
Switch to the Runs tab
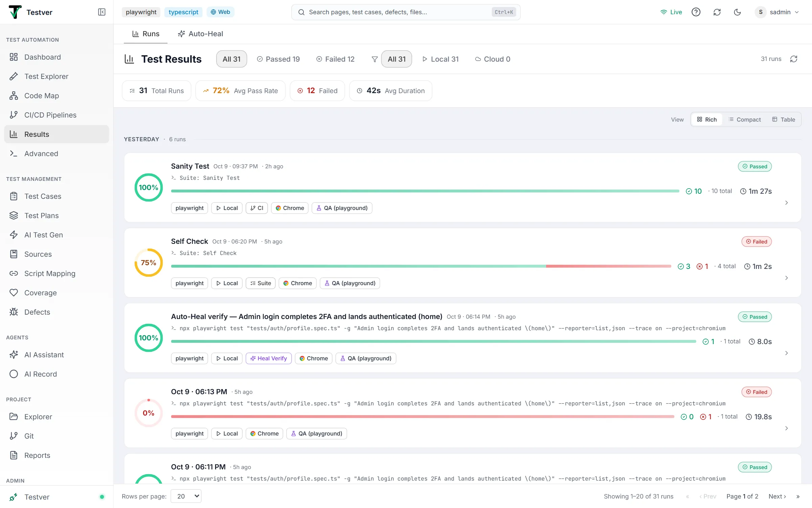pos(146,34)
